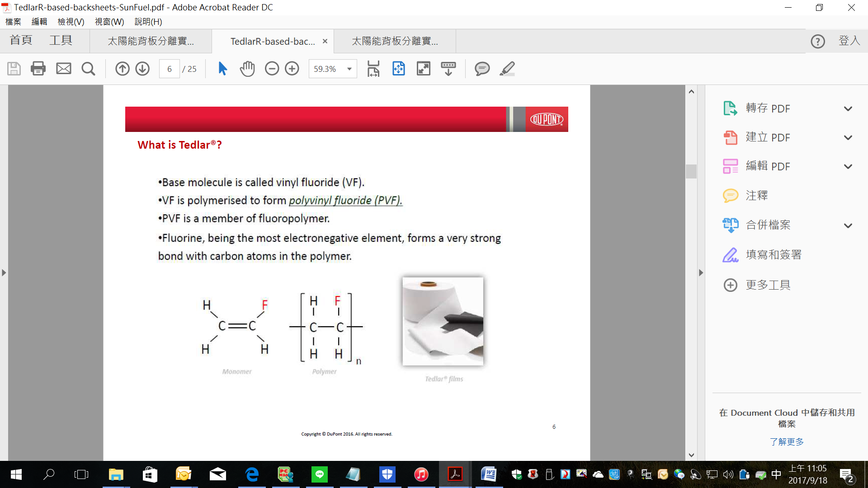The height and width of the screenshot is (488, 868).
Task: Open the 59.3% zoom dropdown
Action: point(349,69)
